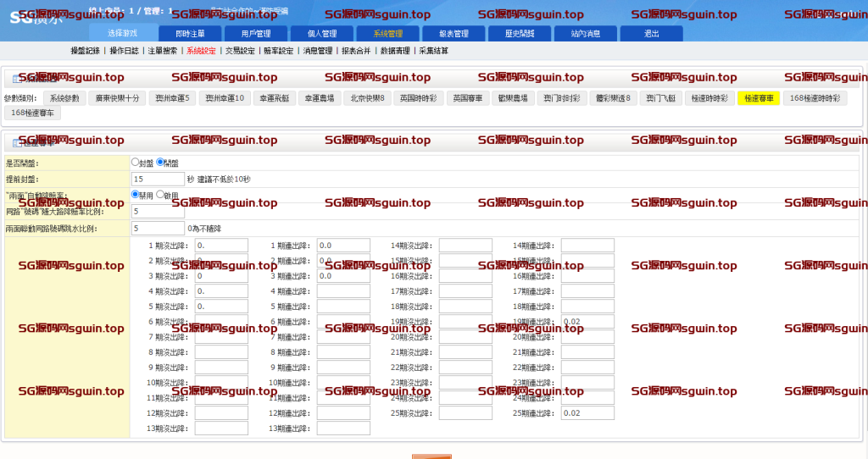
Task: Open the 操盤記錄 submenu link
Action: coord(86,51)
